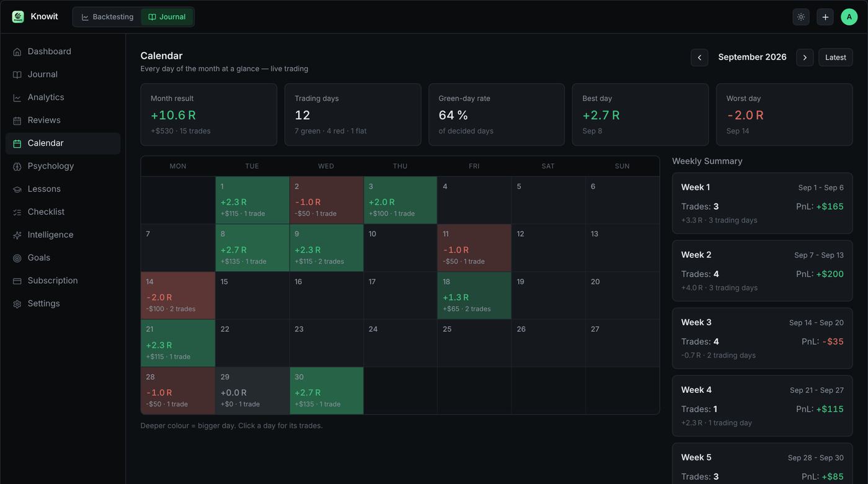Screen dimensions: 868x484
Task: Click the Analytics chart icon in sidebar
Action: 17,98
